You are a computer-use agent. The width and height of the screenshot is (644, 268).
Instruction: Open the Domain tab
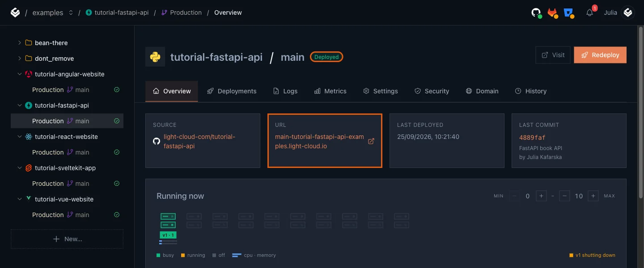[x=482, y=91]
